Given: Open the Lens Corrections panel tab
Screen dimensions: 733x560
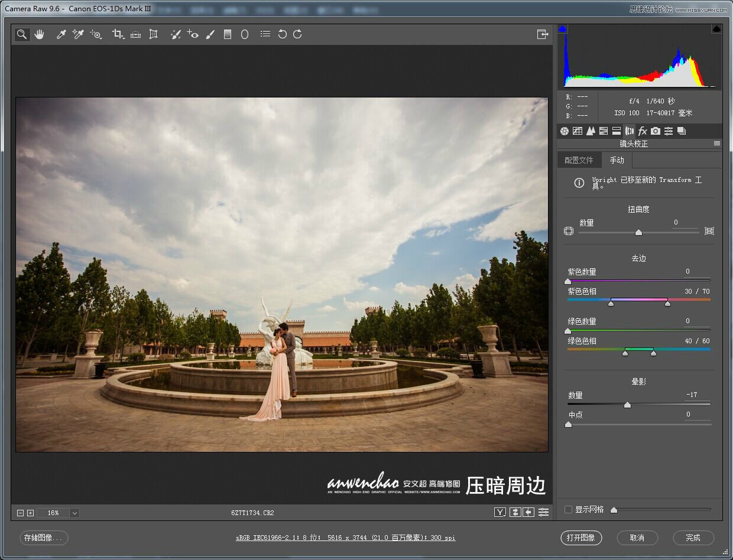Looking at the screenshot, I should [630, 131].
